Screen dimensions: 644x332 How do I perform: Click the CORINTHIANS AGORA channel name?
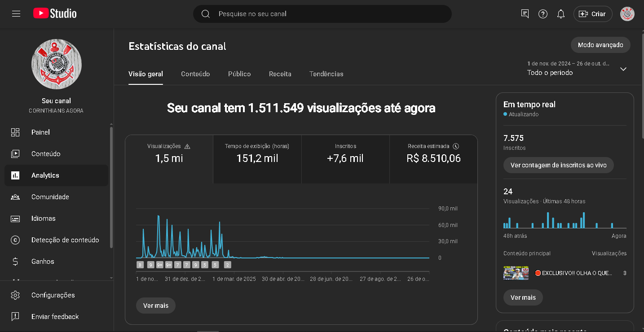point(56,111)
